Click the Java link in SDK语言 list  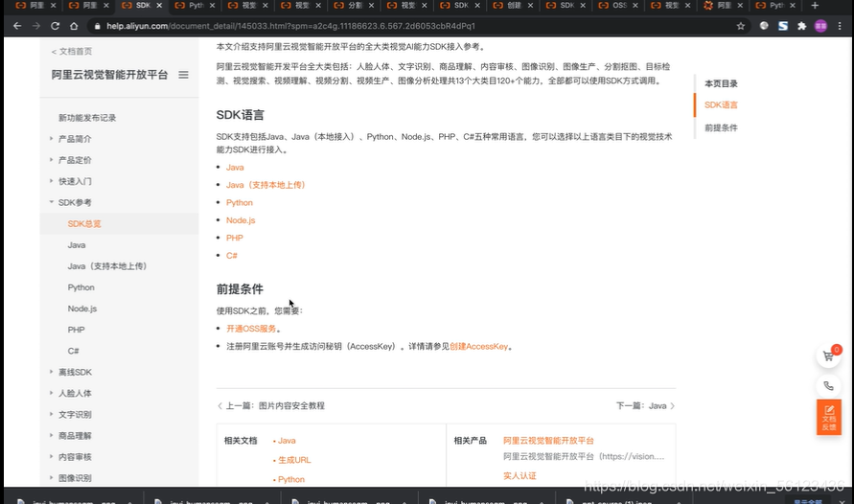click(235, 168)
